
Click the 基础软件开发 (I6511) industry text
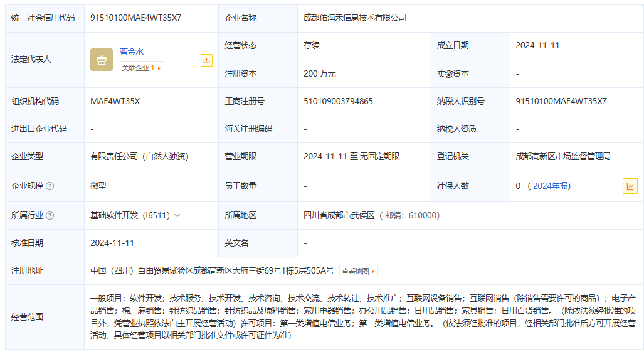coord(130,216)
